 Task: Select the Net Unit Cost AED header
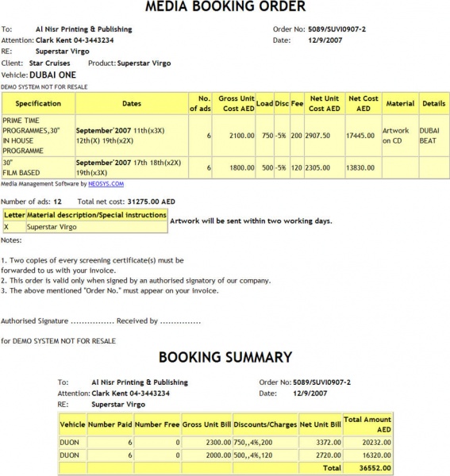click(x=325, y=103)
